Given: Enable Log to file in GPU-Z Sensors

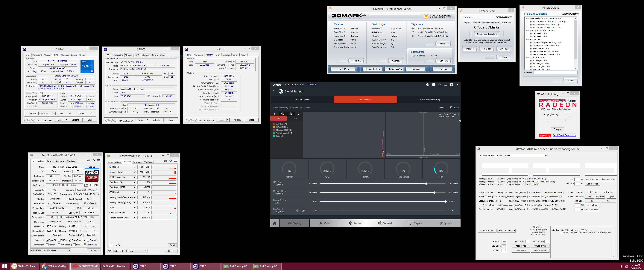Looking at the screenshot, I should (110, 245).
